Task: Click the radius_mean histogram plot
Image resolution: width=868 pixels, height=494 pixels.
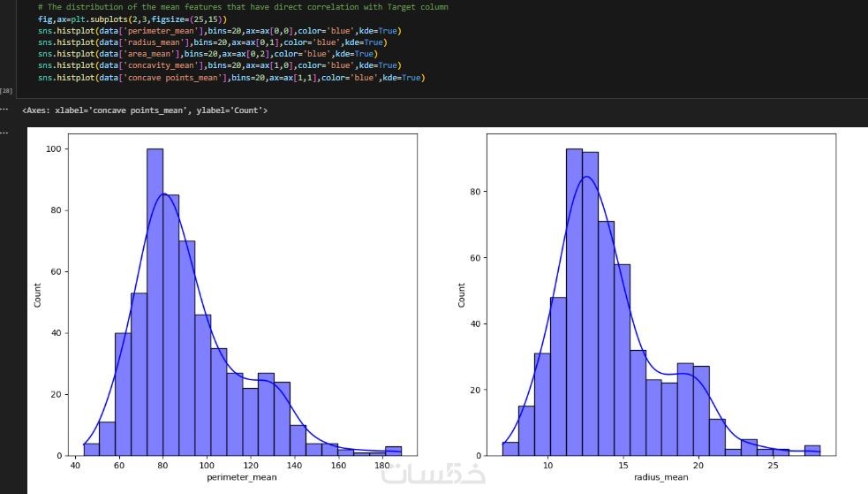Action: (x=661, y=294)
